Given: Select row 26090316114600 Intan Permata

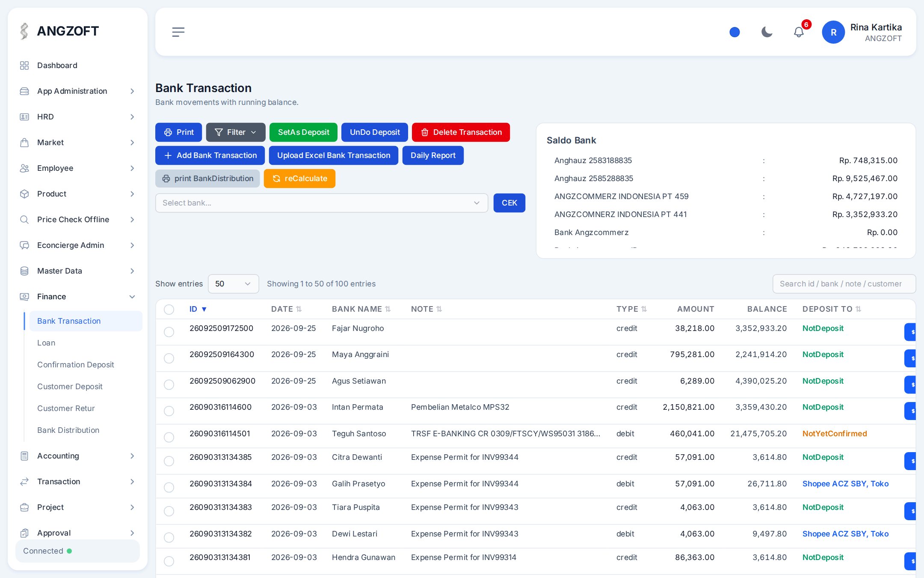Looking at the screenshot, I should coord(169,411).
